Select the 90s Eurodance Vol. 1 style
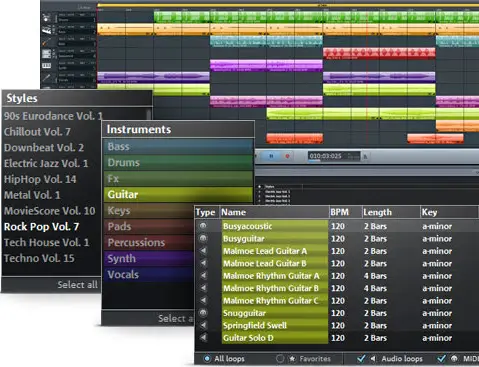 (53, 116)
